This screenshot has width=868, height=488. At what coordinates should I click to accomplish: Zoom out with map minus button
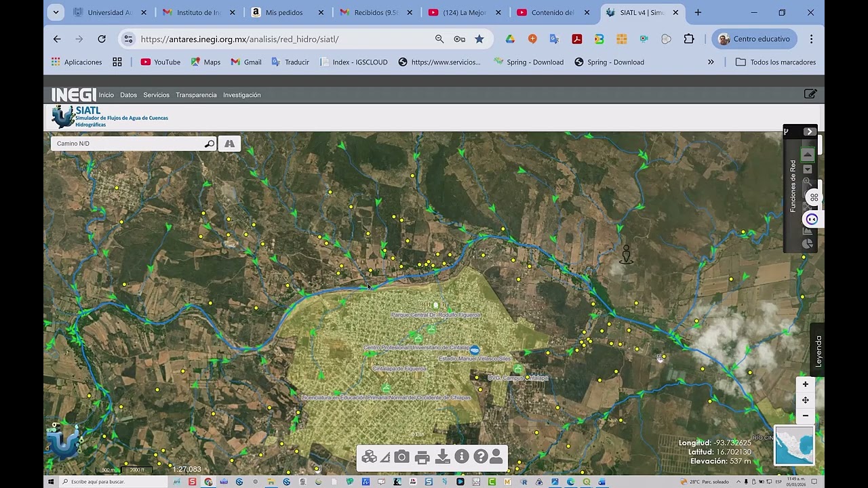coord(805,415)
